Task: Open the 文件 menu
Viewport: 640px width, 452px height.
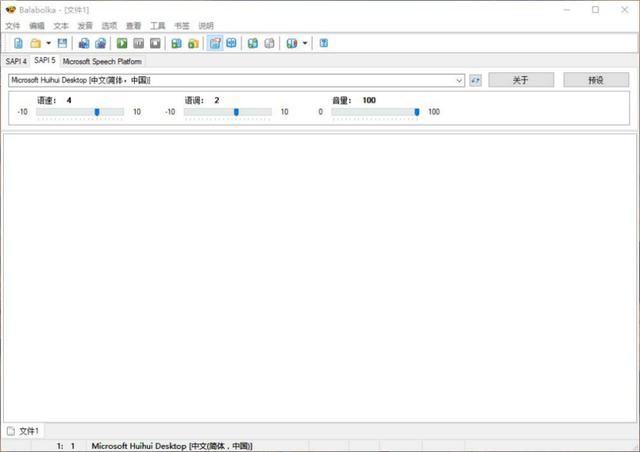Action: pos(13,26)
